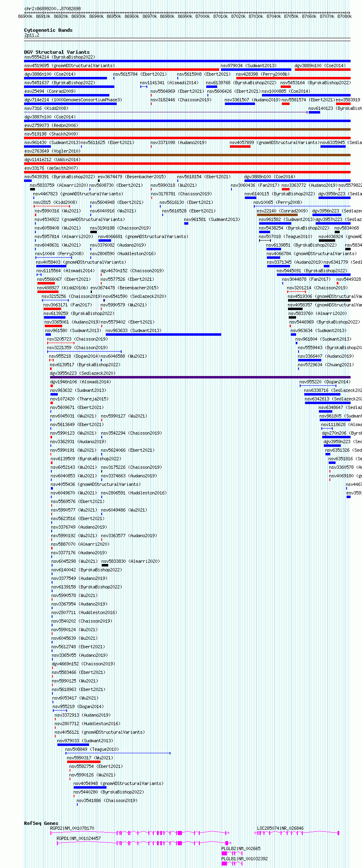362x868 pixels.
Task: Open variant esv3674479 (Besenbacher2015)
Action: (99, 181)
